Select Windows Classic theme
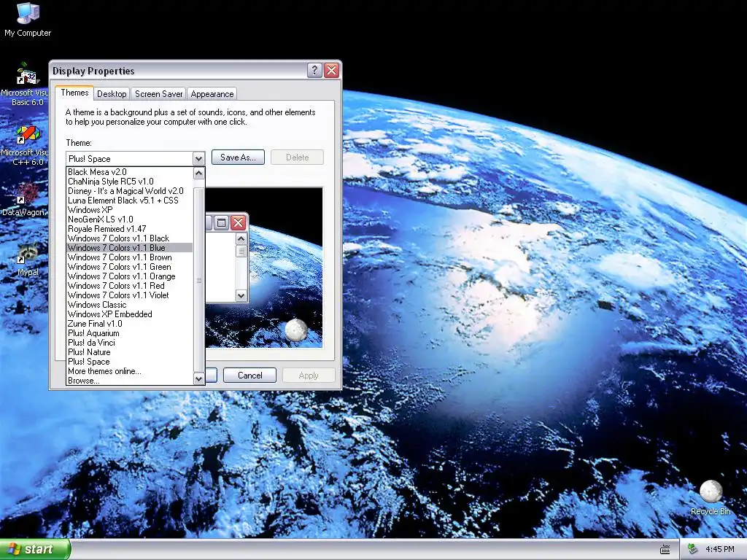 coord(130,305)
